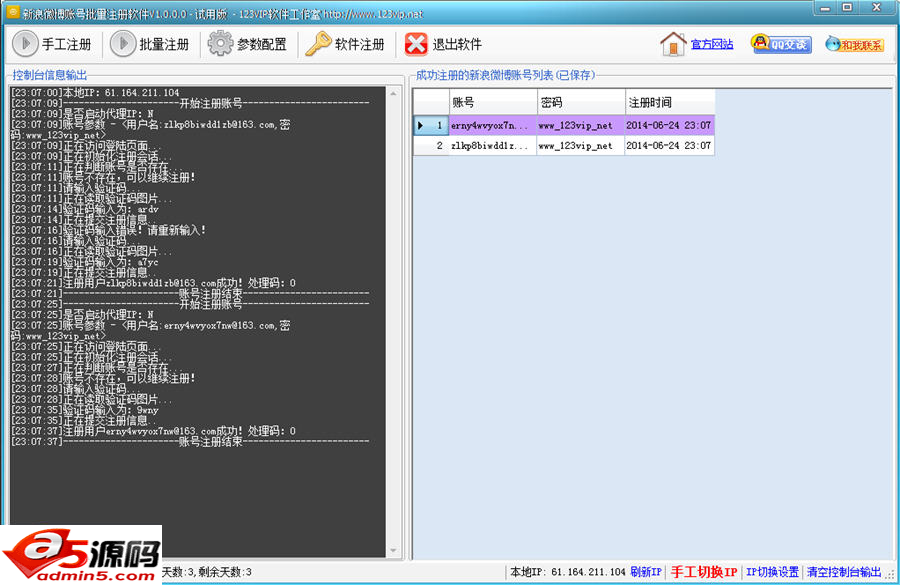Click the 控制台信息输出 panel title
The image size is (900, 585).
tap(50, 75)
